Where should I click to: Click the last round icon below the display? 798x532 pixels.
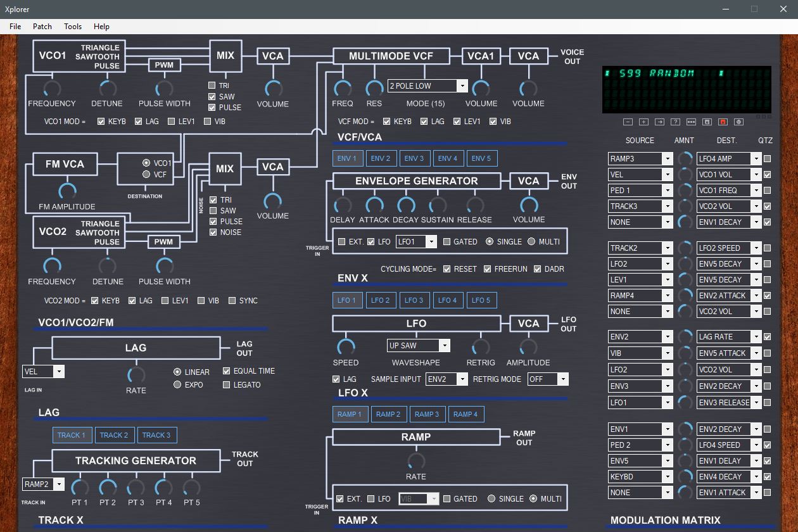[x=738, y=122]
